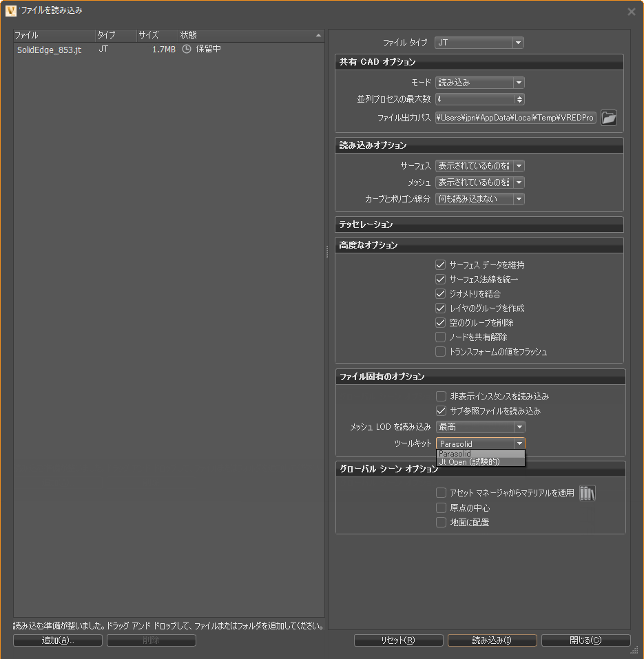Image resolution: width=644 pixels, height=659 pixels.
Task: Open the file output path folder browser icon
Action: [609, 118]
